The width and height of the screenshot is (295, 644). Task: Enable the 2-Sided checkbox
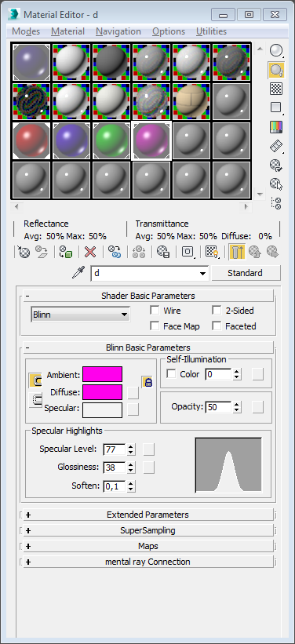coord(217,311)
